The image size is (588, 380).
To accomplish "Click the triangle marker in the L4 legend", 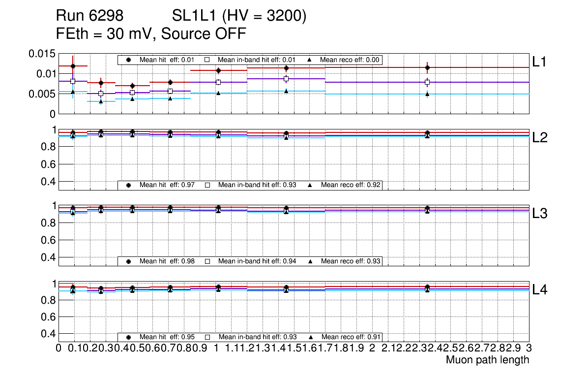I will 311,337.
